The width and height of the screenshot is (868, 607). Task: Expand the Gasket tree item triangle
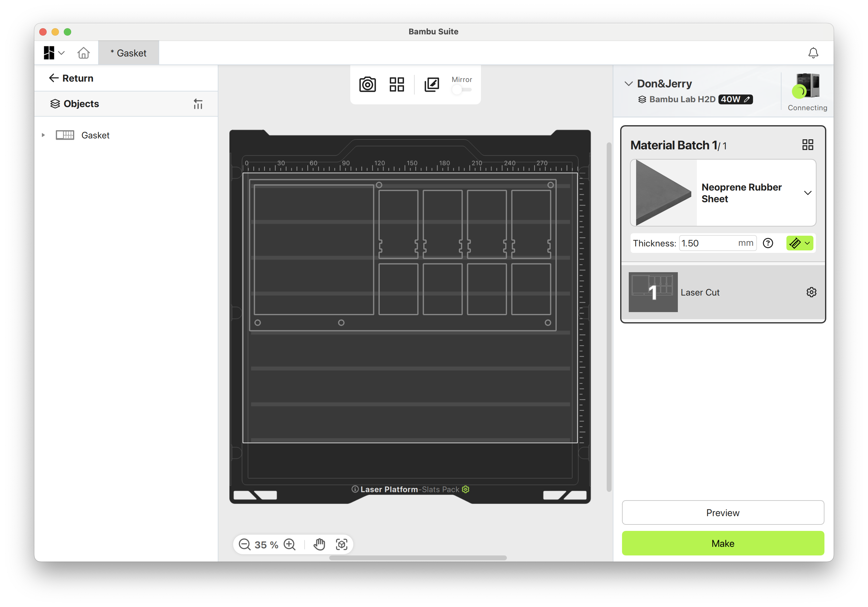43,135
